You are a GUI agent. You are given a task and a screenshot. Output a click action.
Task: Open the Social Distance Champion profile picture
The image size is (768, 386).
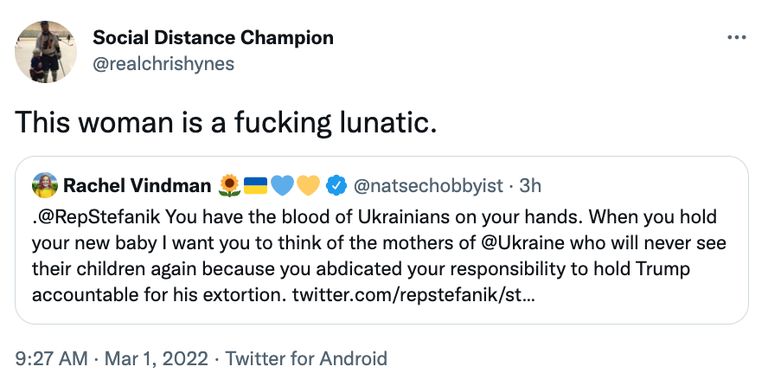tap(46, 52)
